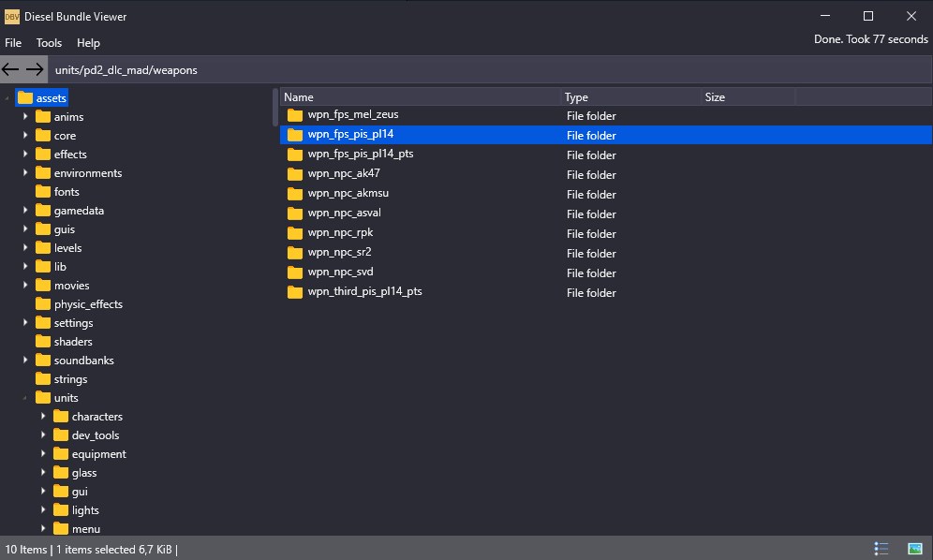Click the wpn_fps_mel_zeus folder icon
Image resolution: width=933 pixels, height=560 pixels.
[x=295, y=115]
